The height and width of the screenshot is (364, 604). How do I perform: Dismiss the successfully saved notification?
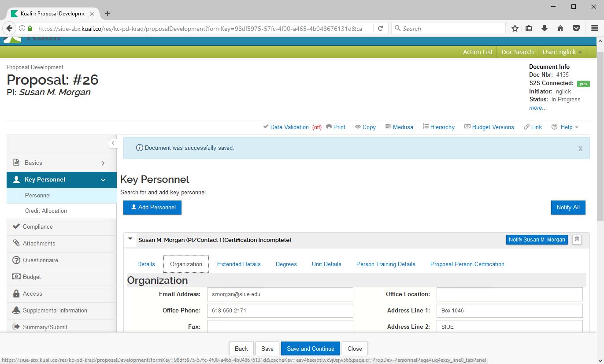click(x=580, y=149)
